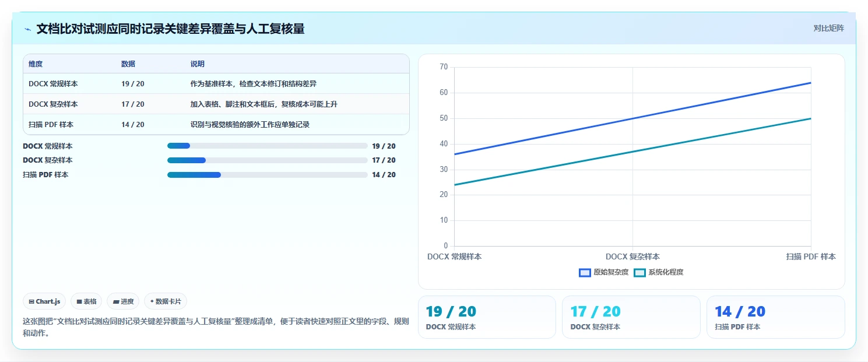This screenshot has width=868, height=362.
Task: Click the 14 / 20 table cell
Action: coord(133,125)
